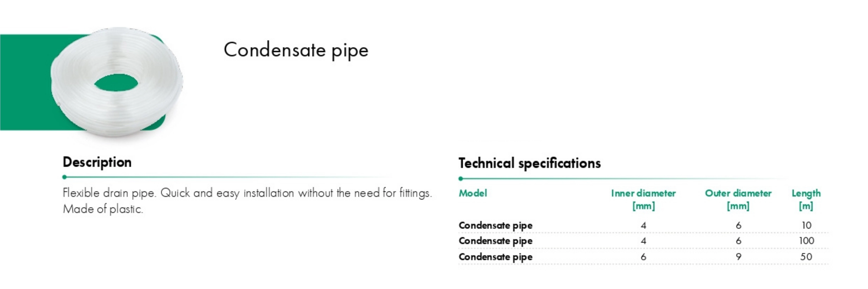Image resolution: width=868 pixels, height=289 pixels.
Task: Click the outer diameter value 9
Action: tap(738, 257)
